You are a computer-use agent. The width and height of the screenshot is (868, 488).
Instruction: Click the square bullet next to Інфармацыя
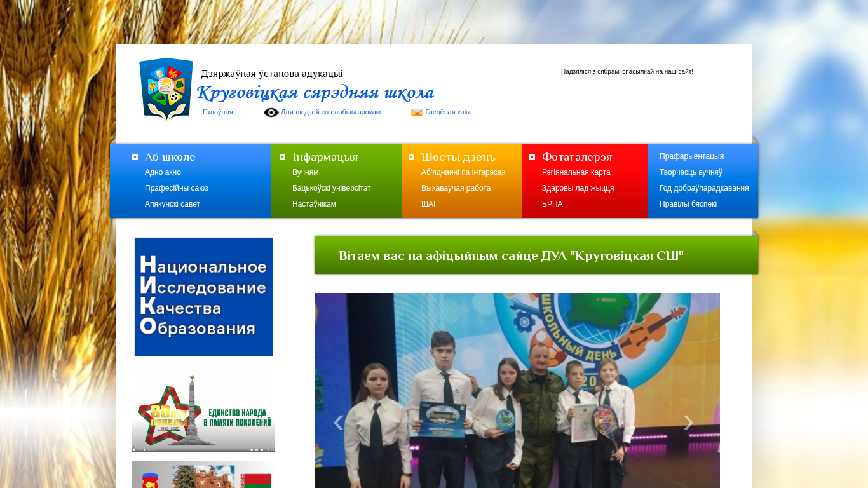pyautogui.click(x=282, y=157)
